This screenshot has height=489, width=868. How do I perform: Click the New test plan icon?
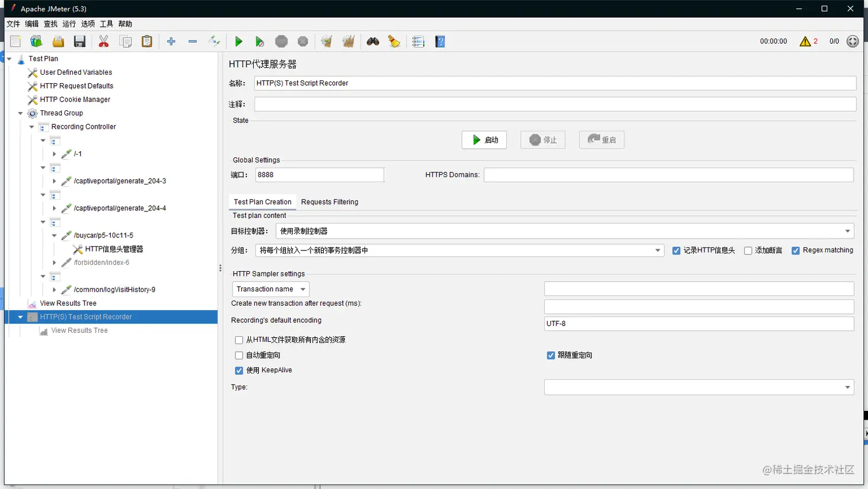pyautogui.click(x=15, y=41)
